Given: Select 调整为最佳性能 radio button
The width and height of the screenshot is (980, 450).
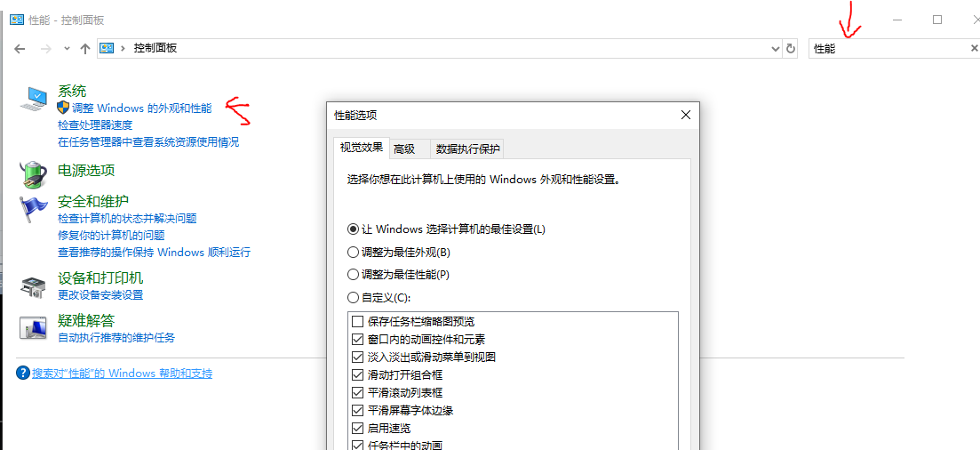Looking at the screenshot, I should tap(399, 274).
